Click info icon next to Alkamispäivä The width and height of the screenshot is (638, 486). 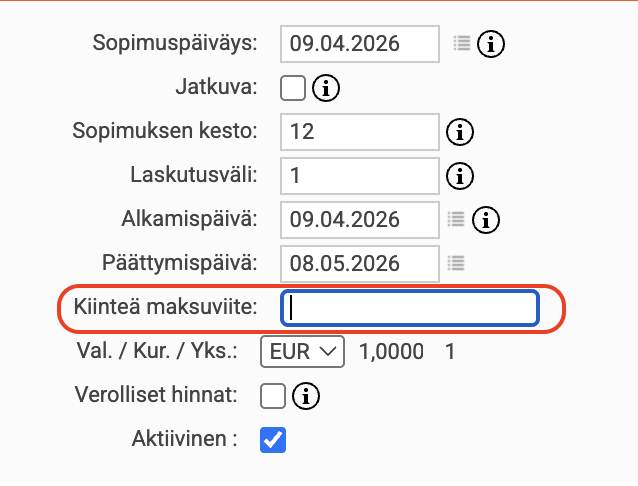pos(485,219)
